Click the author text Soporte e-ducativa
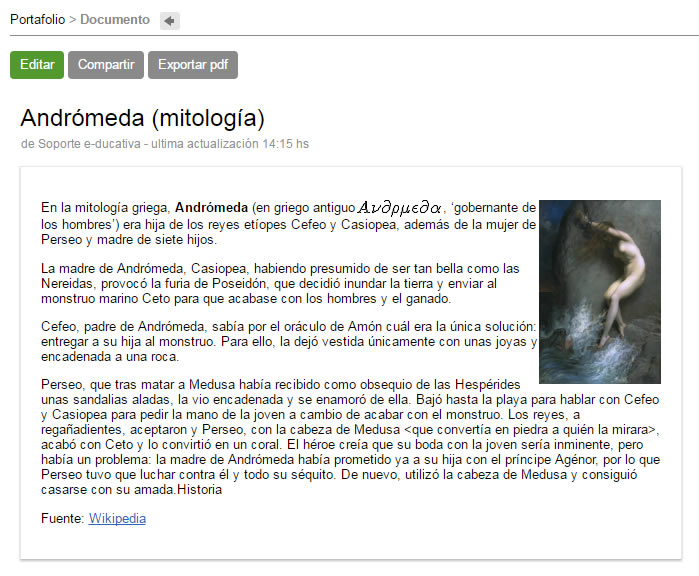Viewport: 699px width, 576px height. 89,144
